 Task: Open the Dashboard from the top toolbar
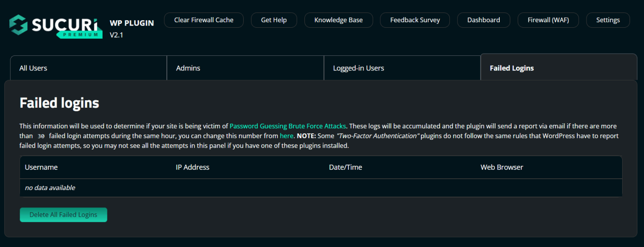pyautogui.click(x=483, y=20)
